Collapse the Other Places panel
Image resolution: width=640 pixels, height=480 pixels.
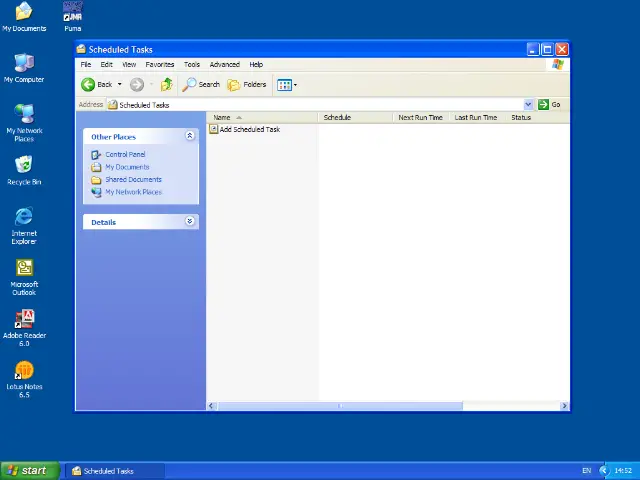coord(189,136)
